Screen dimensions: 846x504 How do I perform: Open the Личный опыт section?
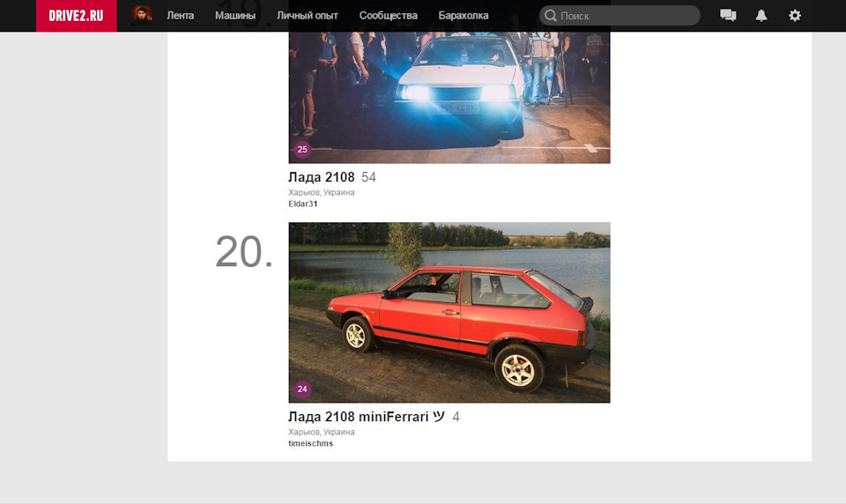pyautogui.click(x=307, y=16)
